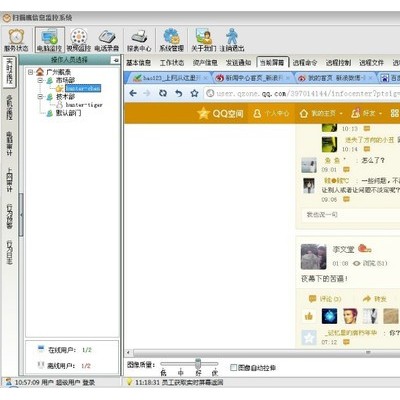
Task: Collapse the 技术部 department node
Action: coord(40,97)
